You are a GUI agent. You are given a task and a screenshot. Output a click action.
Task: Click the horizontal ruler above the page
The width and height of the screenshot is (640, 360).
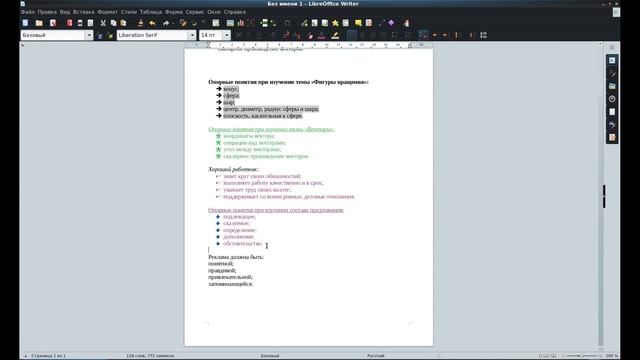[x=309, y=45]
